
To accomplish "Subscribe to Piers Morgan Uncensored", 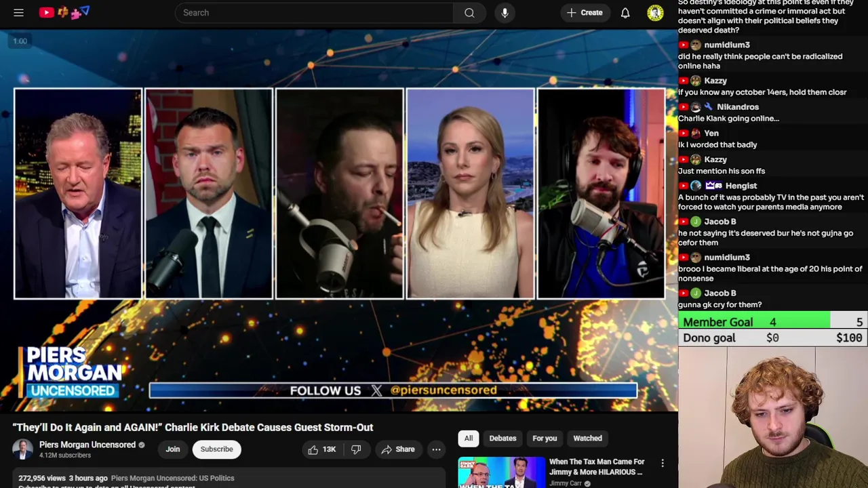I will point(216,449).
